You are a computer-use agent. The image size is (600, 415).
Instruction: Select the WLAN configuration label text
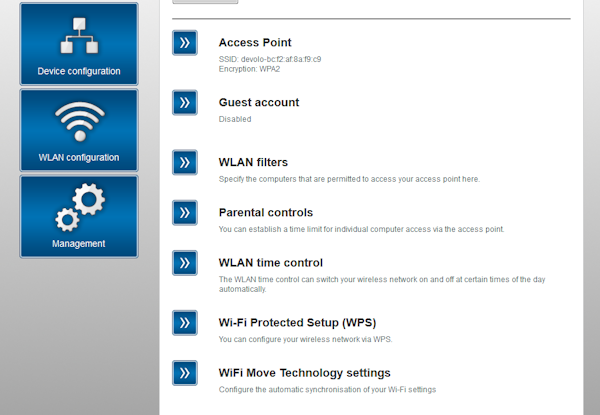79,157
